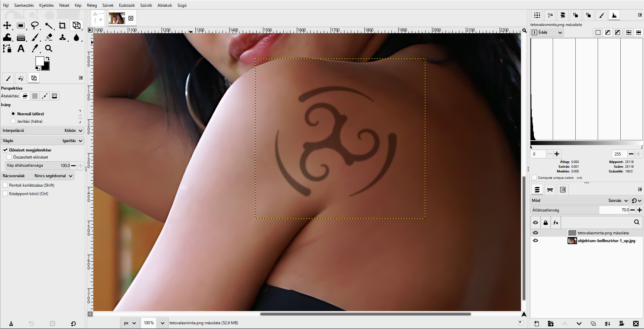Open the Rácsvonalak dropdown
The height and width of the screenshot is (329, 644).
point(38,176)
